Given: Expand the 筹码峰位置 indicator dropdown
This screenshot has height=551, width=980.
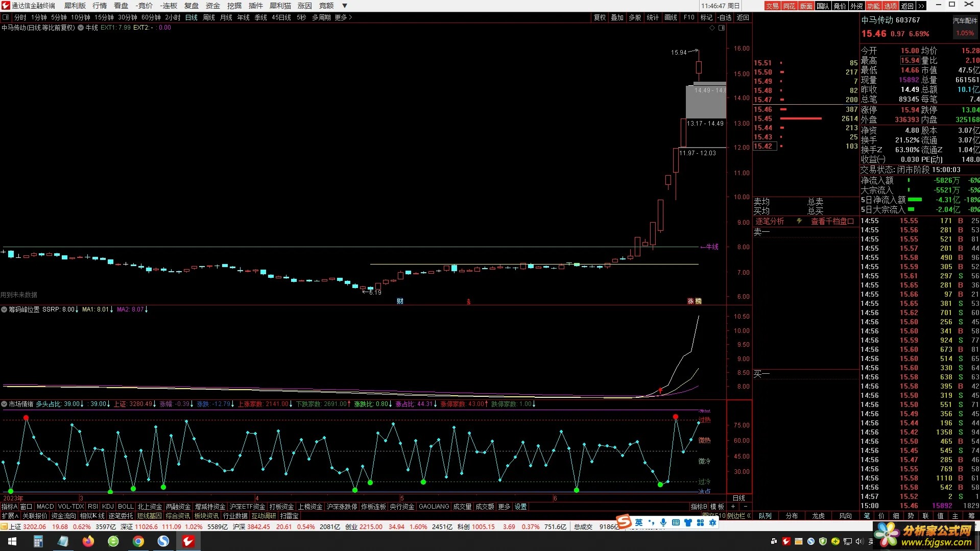Looking at the screenshot, I should (4, 309).
